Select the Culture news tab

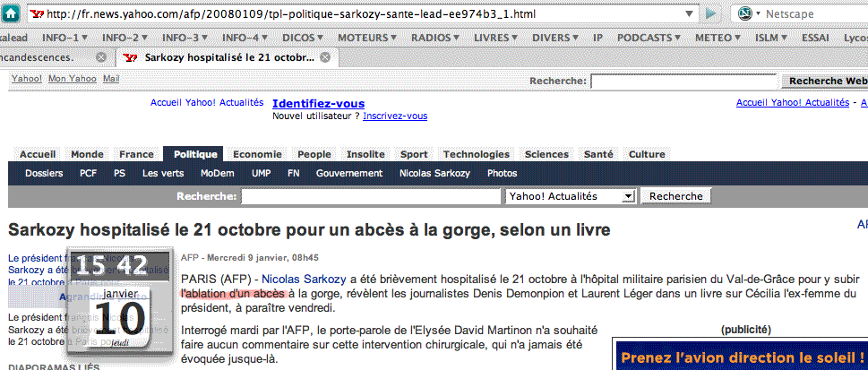(x=647, y=154)
